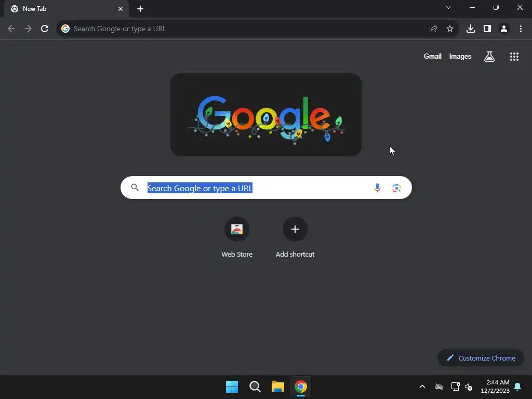Click the Customize Chrome button

click(481, 358)
